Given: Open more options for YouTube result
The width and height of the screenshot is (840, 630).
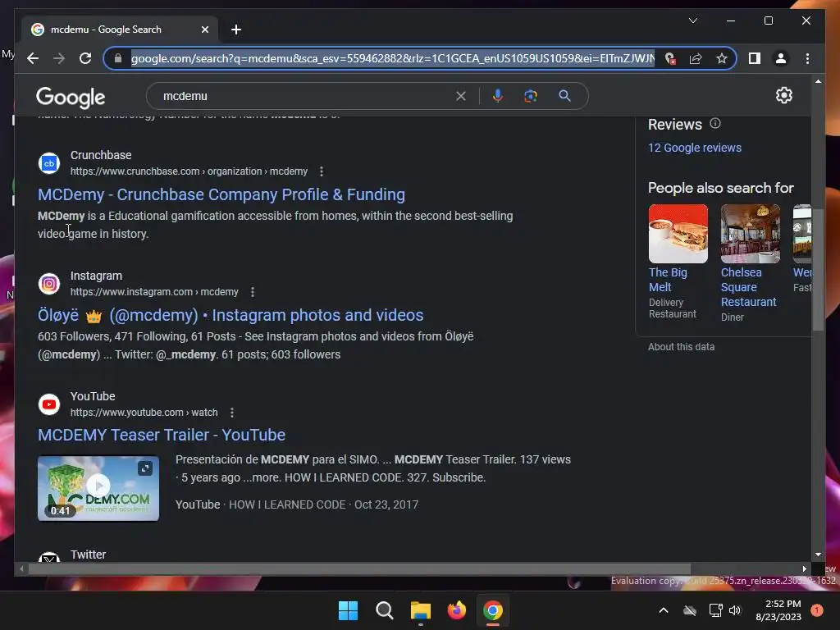Looking at the screenshot, I should (x=232, y=413).
